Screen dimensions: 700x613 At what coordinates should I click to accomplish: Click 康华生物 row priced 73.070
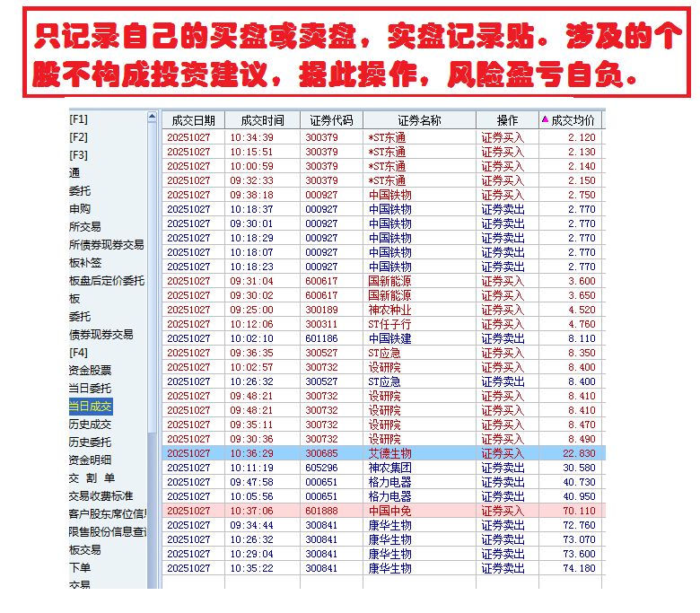tap(384, 539)
